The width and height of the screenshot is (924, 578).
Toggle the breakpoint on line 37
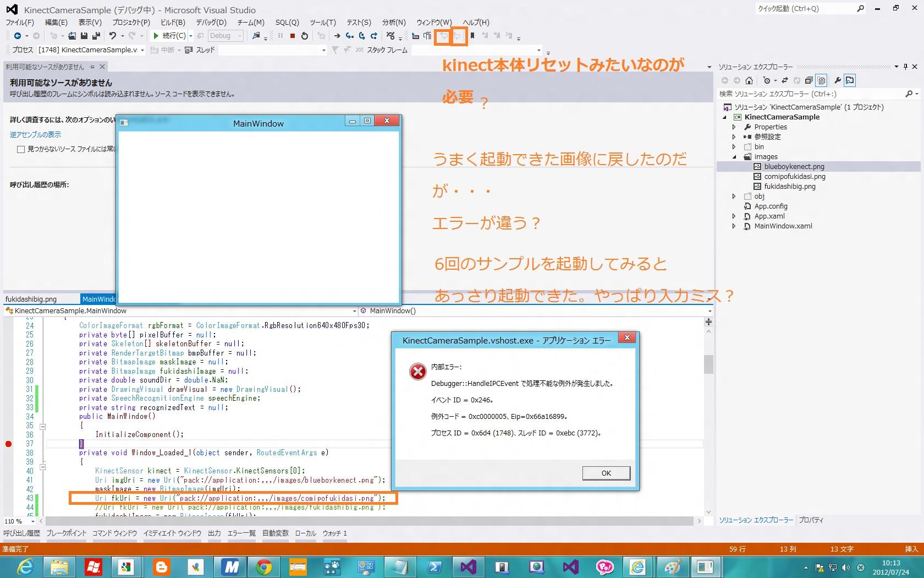coord(8,444)
